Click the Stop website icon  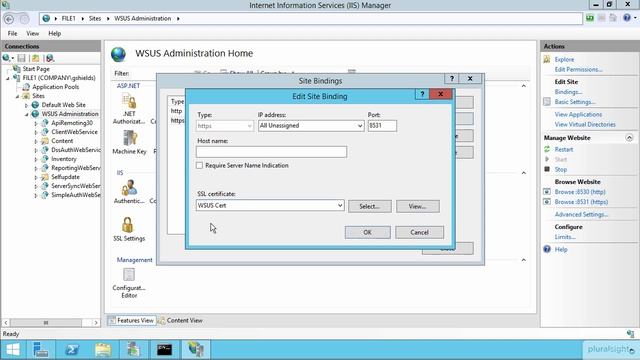(547, 169)
